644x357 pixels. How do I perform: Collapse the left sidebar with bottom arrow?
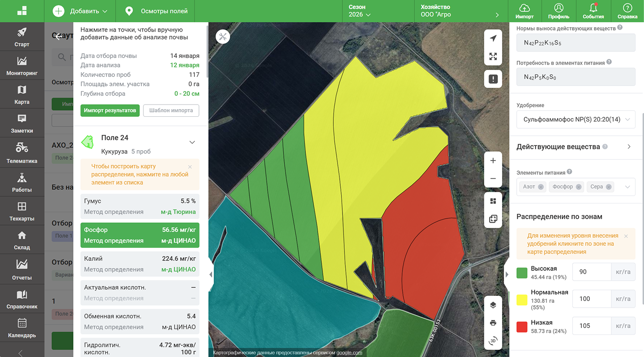[20, 353]
